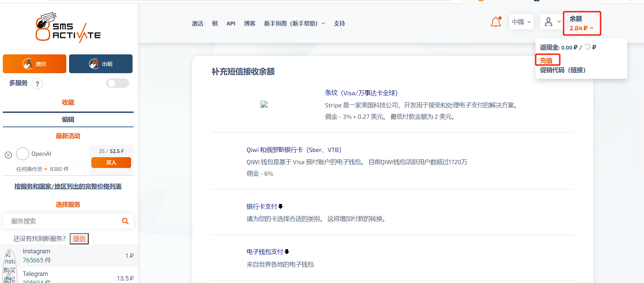This screenshot has height=283, width=644.
Task: Open the notifications bell
Action: 496,22
